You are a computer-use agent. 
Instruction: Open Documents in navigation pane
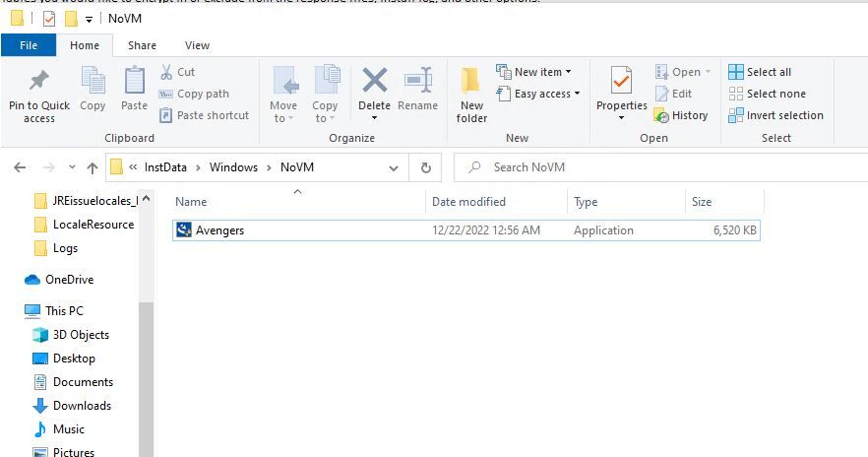click(73, 382)
